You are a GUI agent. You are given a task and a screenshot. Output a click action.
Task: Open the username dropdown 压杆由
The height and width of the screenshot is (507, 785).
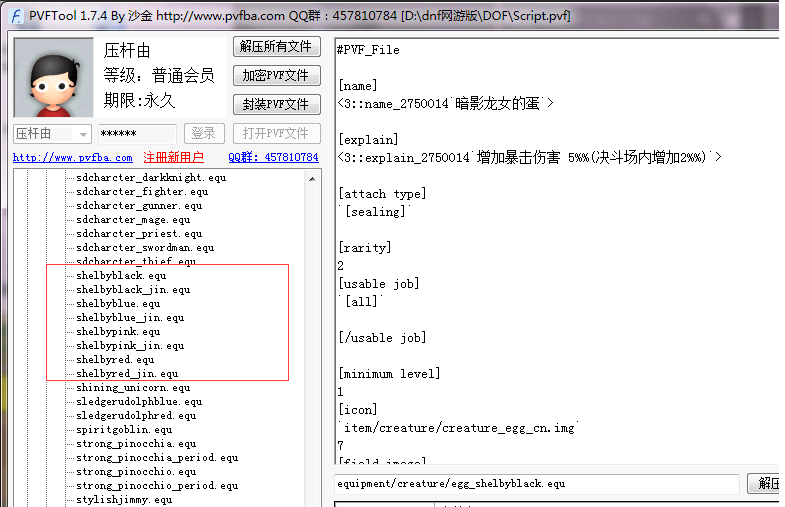click(52, 134)
